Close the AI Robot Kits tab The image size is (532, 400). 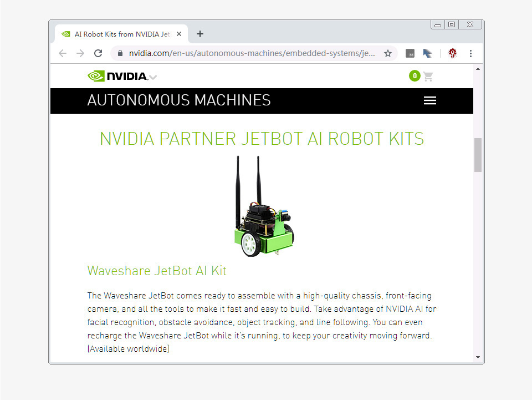(179, 34)
